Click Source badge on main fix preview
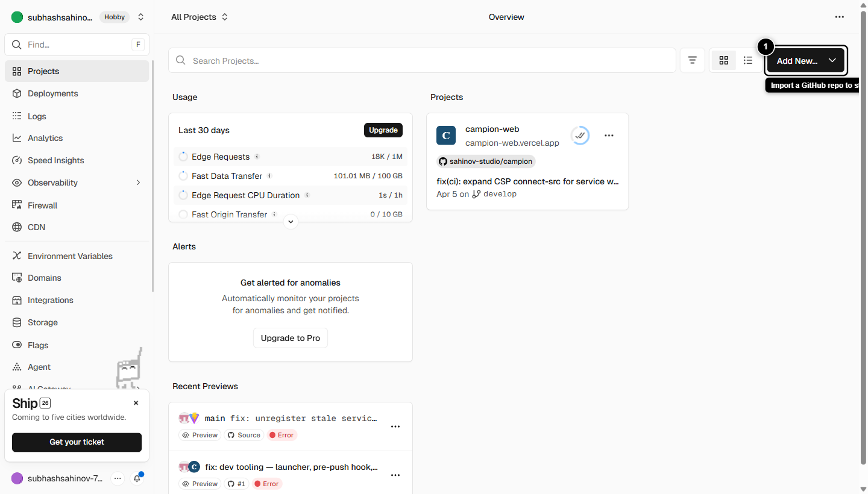The image size is (868, 494). pos(244,435)
